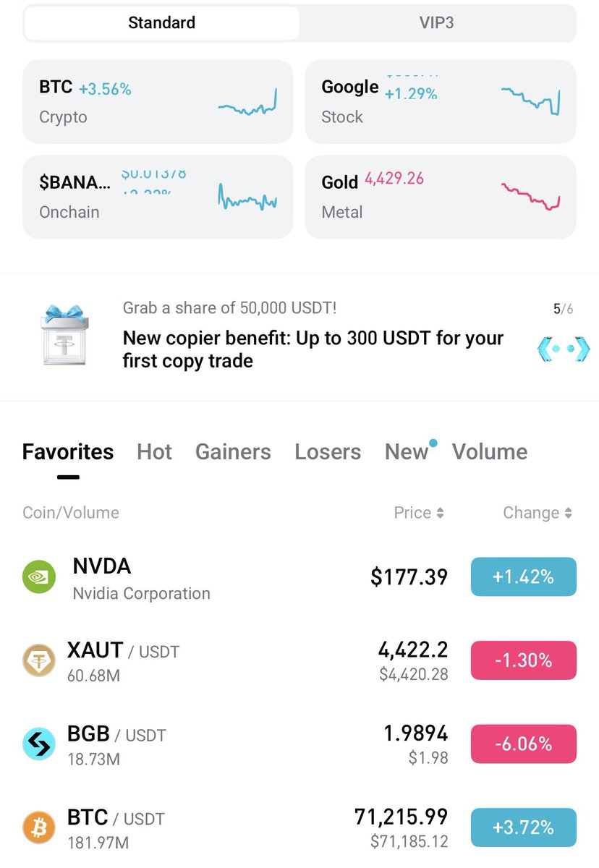Open the Google Stock card
This screenshot has width=599, height=868.
pyautogui.click(x=440, y=102)
